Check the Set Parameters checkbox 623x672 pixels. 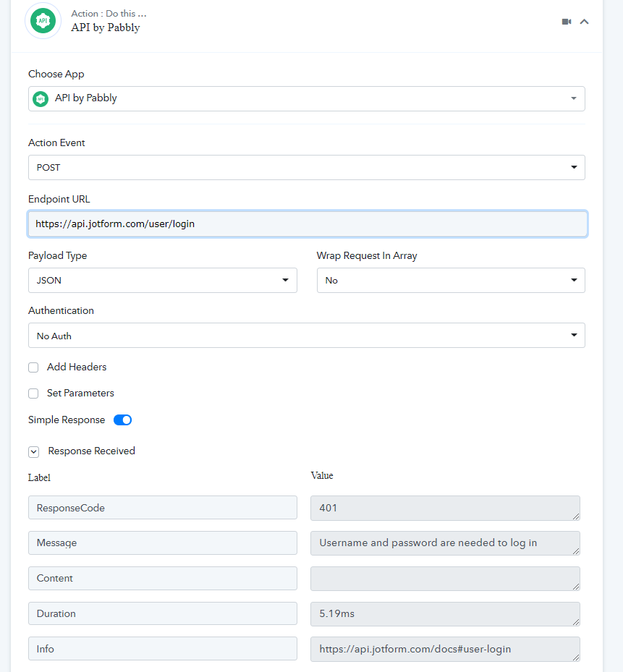pyautogui.click(x=33, y=394)
